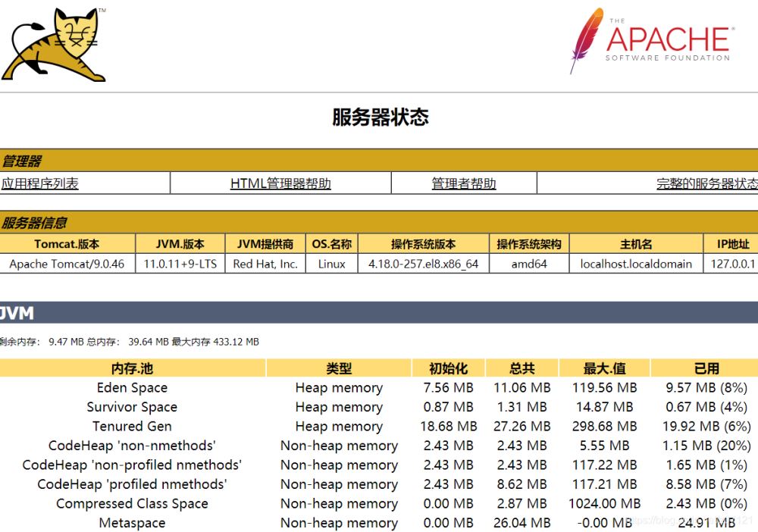The width and height of the screenshot is (758, 532).
Task: Click the 8.58 MB (7%) used value
Action: pyautogui.click(x=706, y=484)
